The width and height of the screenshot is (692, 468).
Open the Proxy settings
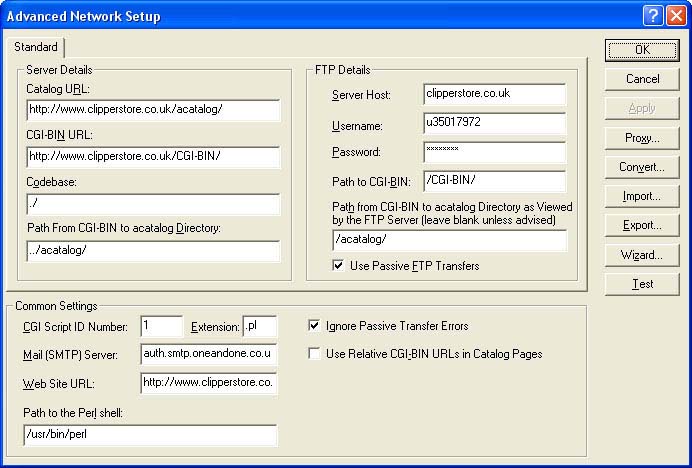(642, 138)
